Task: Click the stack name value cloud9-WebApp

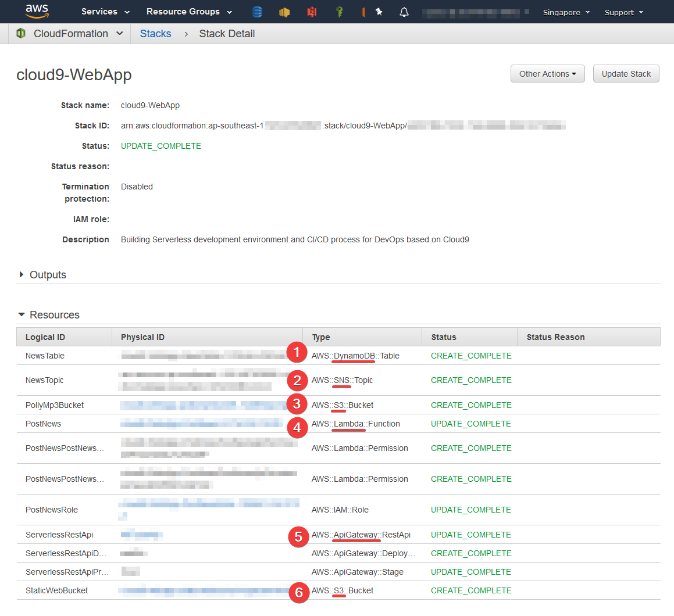Action: tap(150, 105)
